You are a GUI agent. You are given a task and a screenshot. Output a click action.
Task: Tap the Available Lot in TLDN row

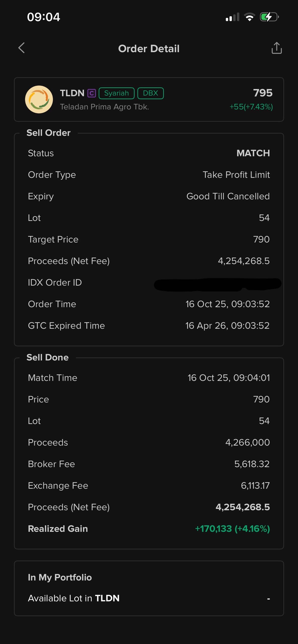[x=149, y=598]
